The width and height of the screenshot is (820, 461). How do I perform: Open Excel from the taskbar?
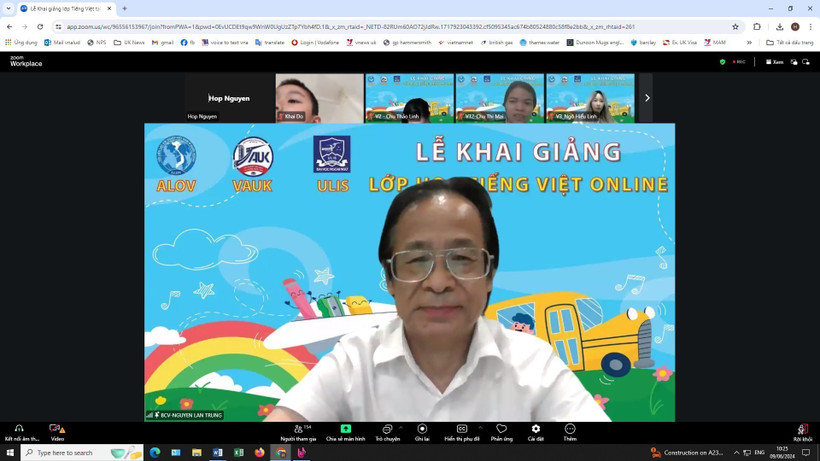[x=238, y=453]
